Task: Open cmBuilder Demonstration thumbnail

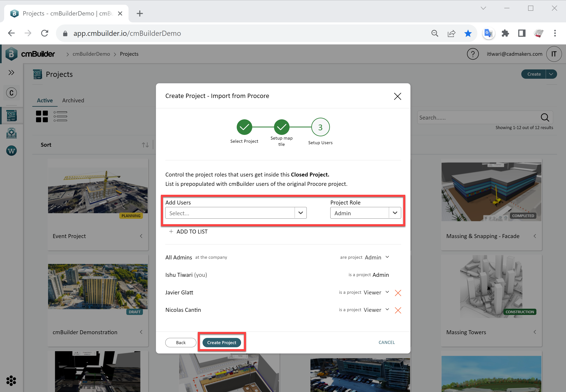Action: point(98,286)
